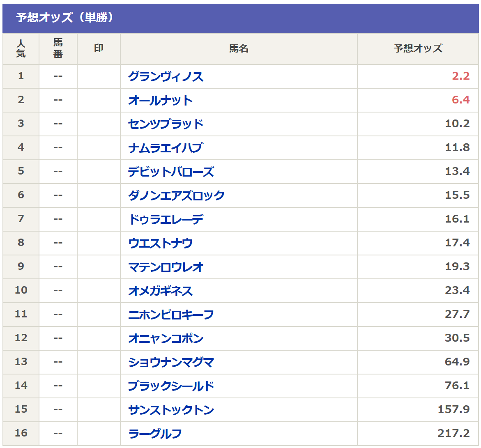Open the マテンロウレオ link
This screenshot has height=448, width=481.
166,267
